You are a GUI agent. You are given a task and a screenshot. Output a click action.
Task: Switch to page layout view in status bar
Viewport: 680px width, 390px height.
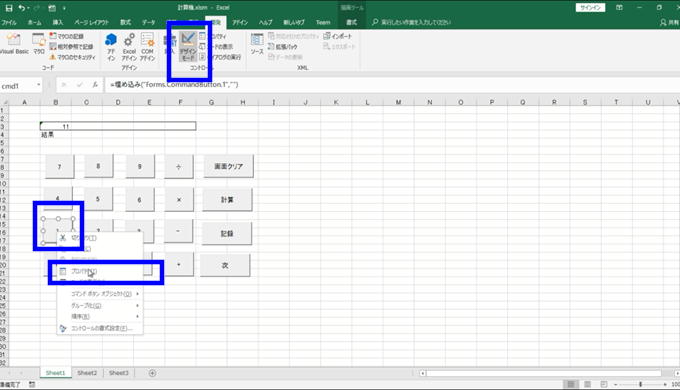click(587, 384)
